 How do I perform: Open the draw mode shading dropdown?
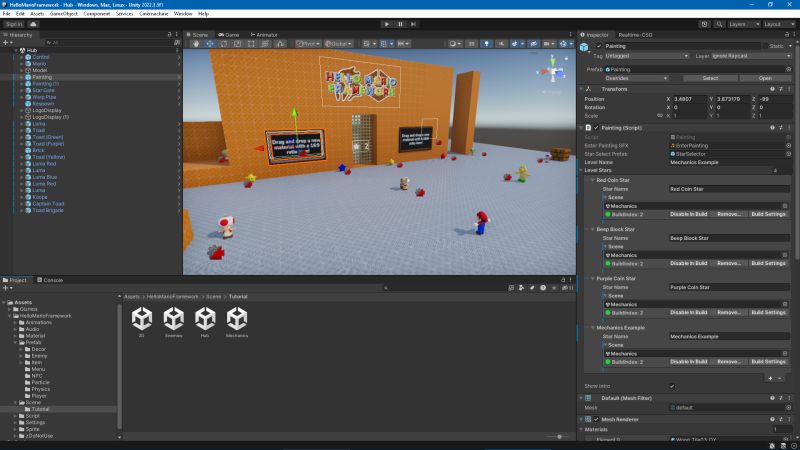pos(455,44)
